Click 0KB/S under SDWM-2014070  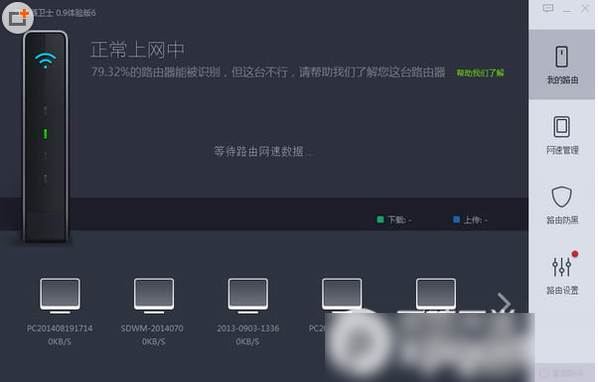pos(154,342)
